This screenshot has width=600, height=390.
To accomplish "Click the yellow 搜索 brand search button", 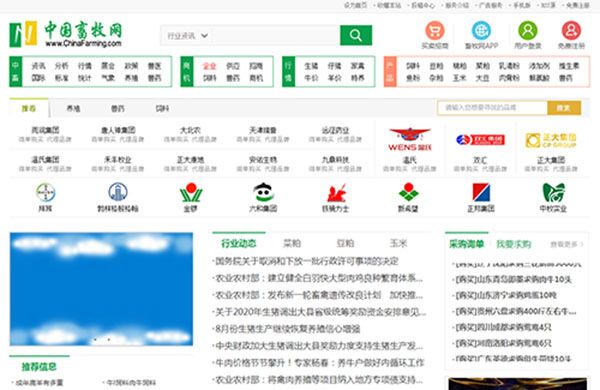I will (564, 108).
